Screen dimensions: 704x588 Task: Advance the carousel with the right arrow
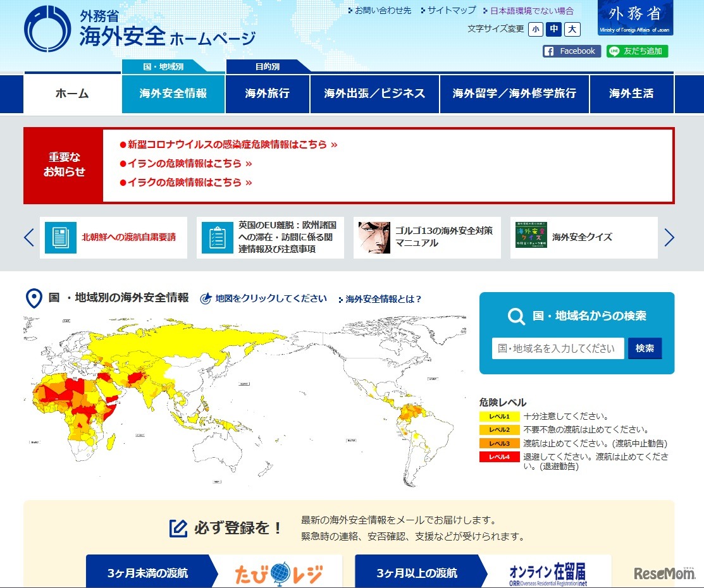[x=669, y=237]
